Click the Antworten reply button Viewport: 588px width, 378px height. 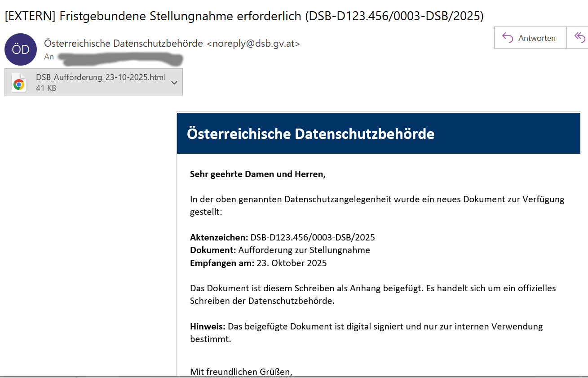531,38
